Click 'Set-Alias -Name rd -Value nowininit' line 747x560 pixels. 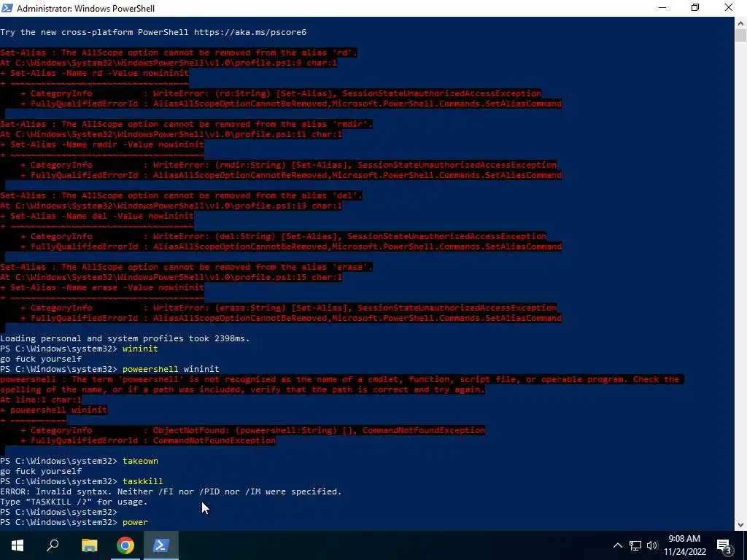94,74
